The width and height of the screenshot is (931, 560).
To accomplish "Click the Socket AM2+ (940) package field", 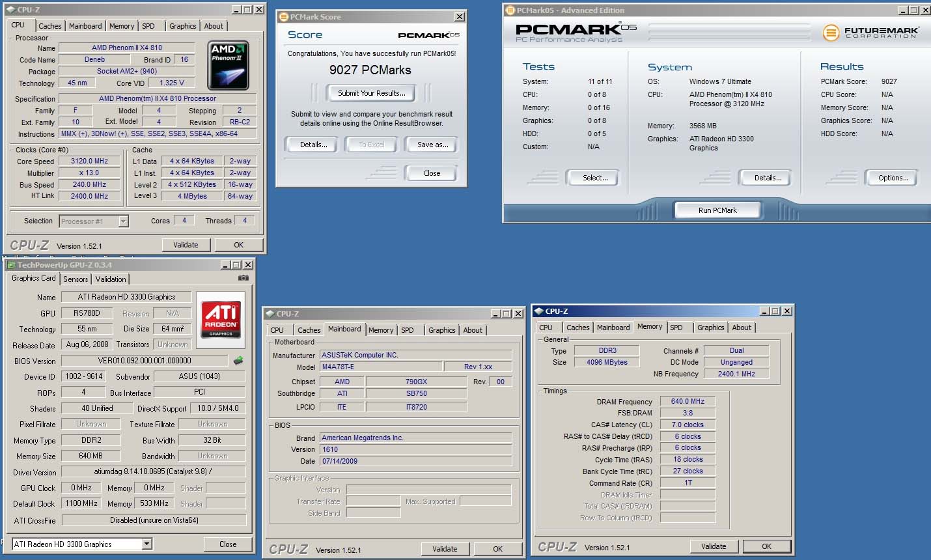I will [126, 71].
